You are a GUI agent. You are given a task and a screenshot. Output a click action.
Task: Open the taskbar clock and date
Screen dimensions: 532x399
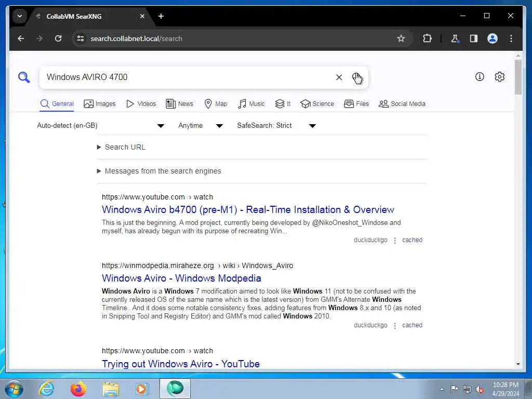(506, 389)
